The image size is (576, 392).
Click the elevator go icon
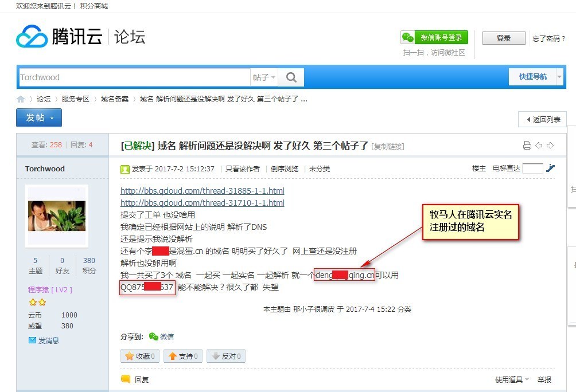(x=550, y=168)
